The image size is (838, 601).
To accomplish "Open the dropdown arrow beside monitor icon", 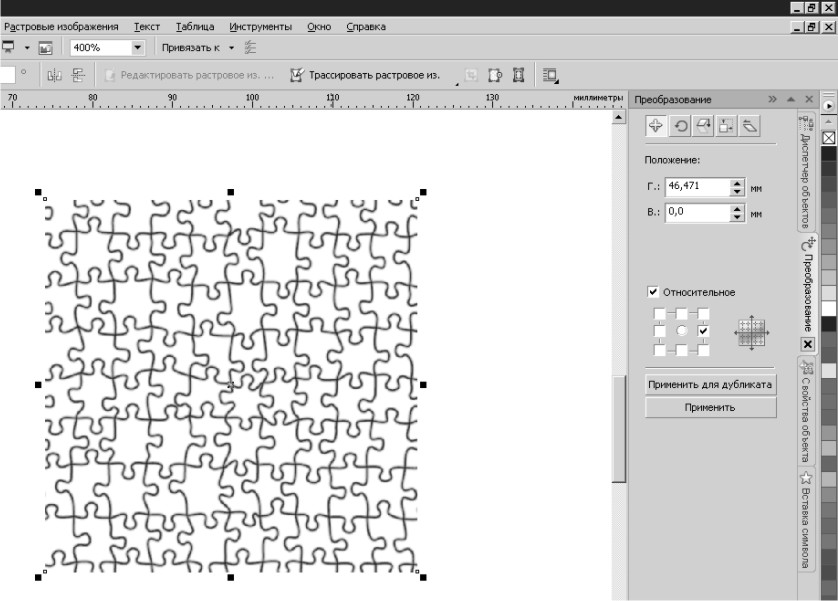I will point(27,48).
